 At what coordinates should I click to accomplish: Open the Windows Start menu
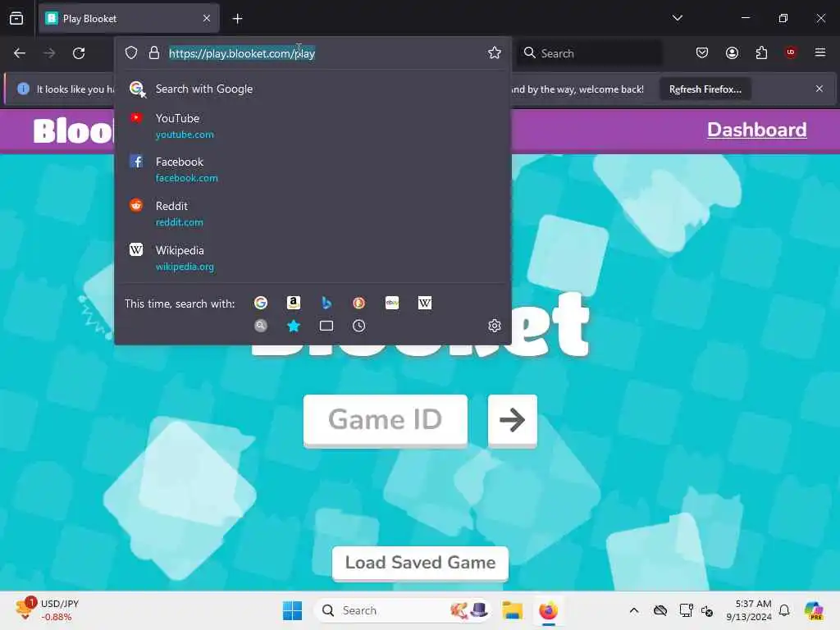(x=292, y=610)
